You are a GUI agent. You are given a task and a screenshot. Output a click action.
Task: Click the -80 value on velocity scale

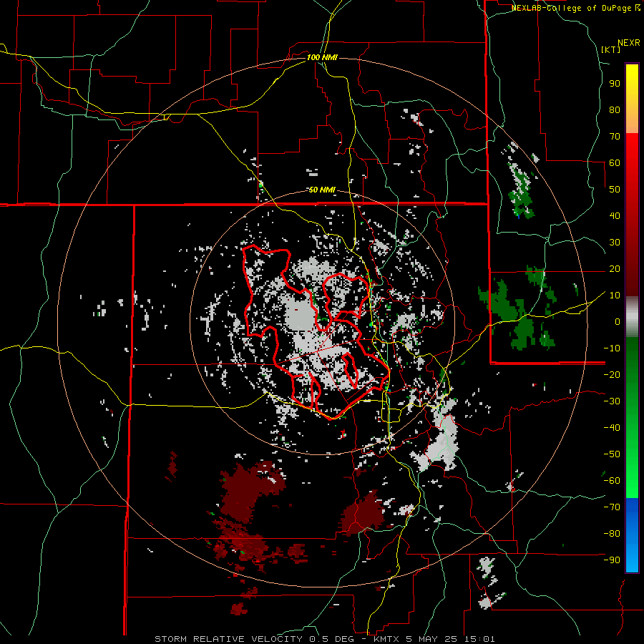pos(612,534)
